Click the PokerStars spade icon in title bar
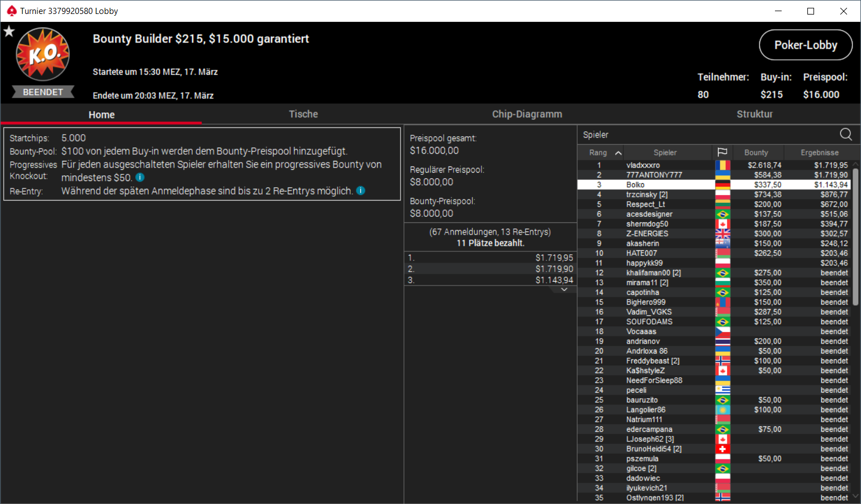861x504 pixels. pos(11,11)
